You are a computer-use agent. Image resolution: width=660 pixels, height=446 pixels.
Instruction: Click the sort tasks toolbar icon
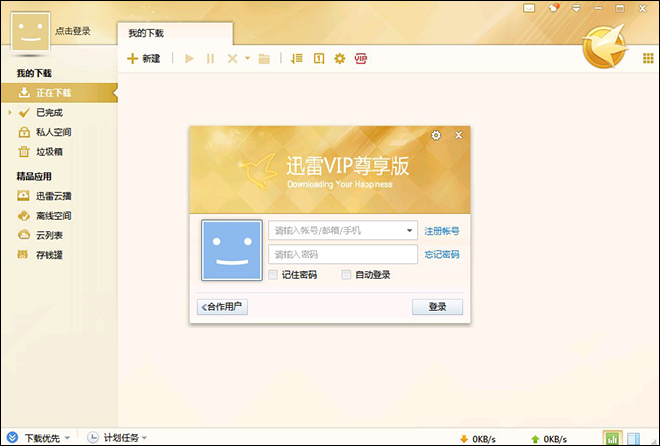(x=297, y=58)
